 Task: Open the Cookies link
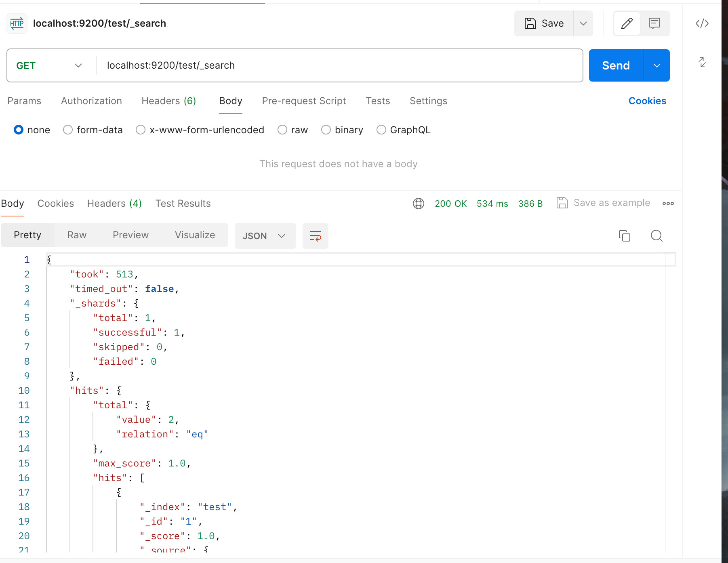tap(647, 101)
